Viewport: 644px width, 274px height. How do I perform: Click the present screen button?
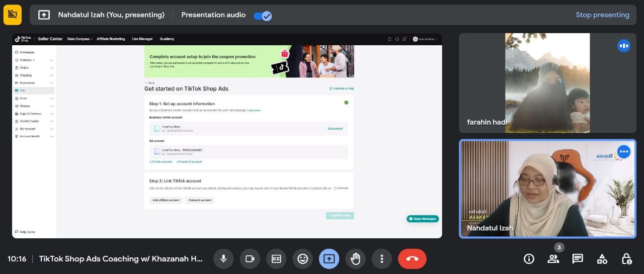(329, 259)
